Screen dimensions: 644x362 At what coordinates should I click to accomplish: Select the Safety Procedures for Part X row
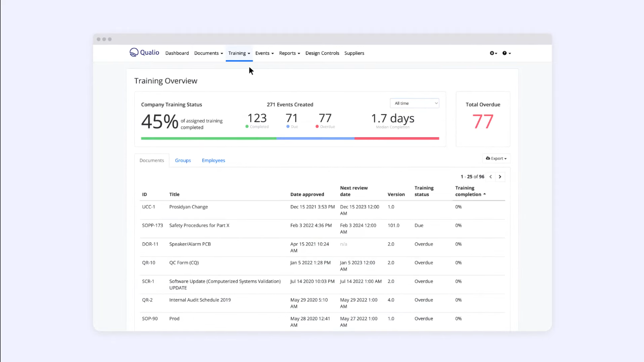(199, 225)
